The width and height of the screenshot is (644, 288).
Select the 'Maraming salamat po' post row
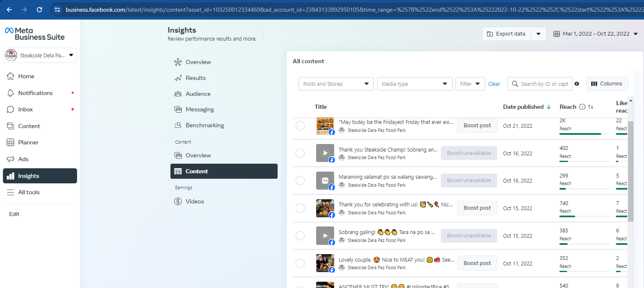coord(300,180)
